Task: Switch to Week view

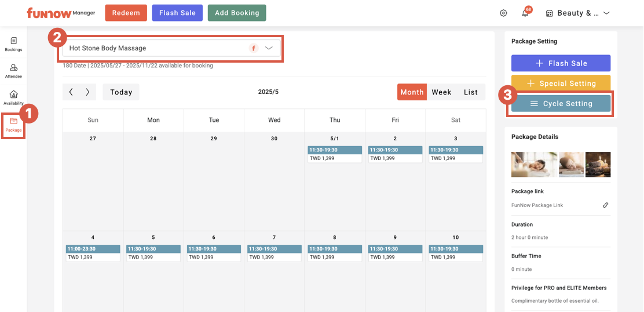Action: pos(441,92)
